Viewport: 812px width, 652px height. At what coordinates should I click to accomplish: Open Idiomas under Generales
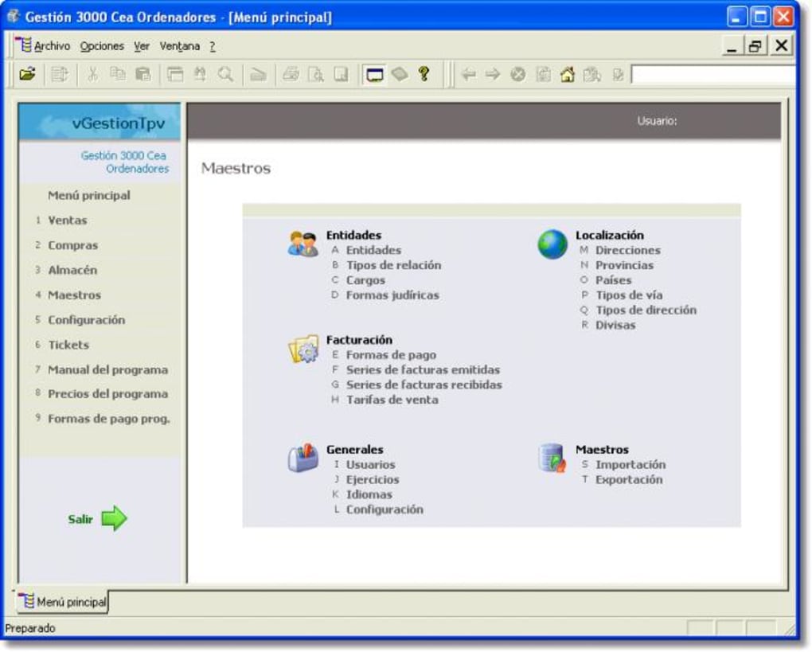(x=369, y=494)
